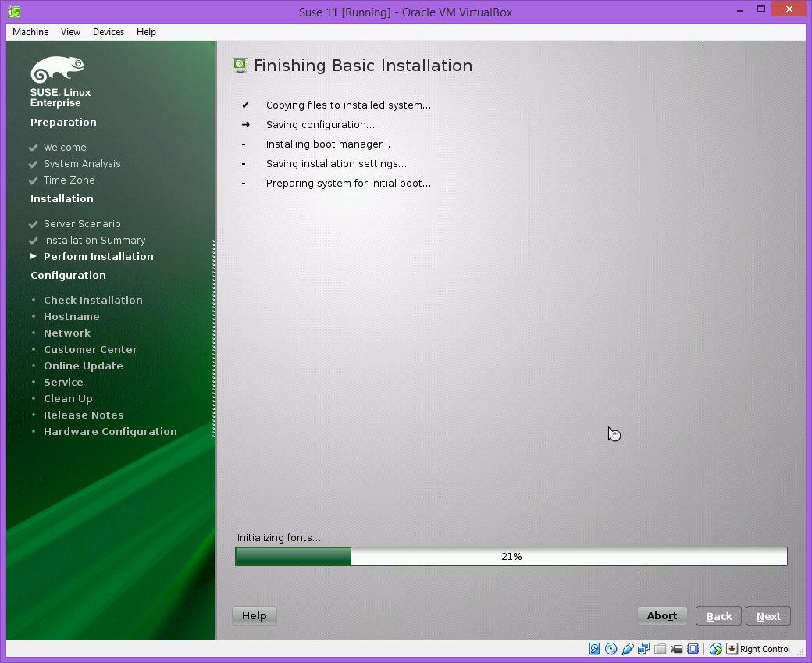
Task: Click the Initializing fonts status text
Action: (x=280, y=537)
